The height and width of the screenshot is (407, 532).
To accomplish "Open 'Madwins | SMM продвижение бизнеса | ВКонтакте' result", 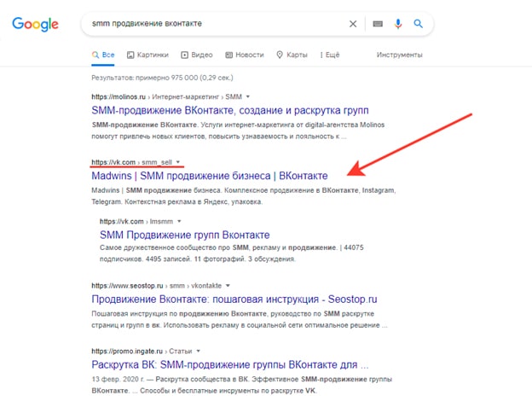I will [x=210, y=176].
